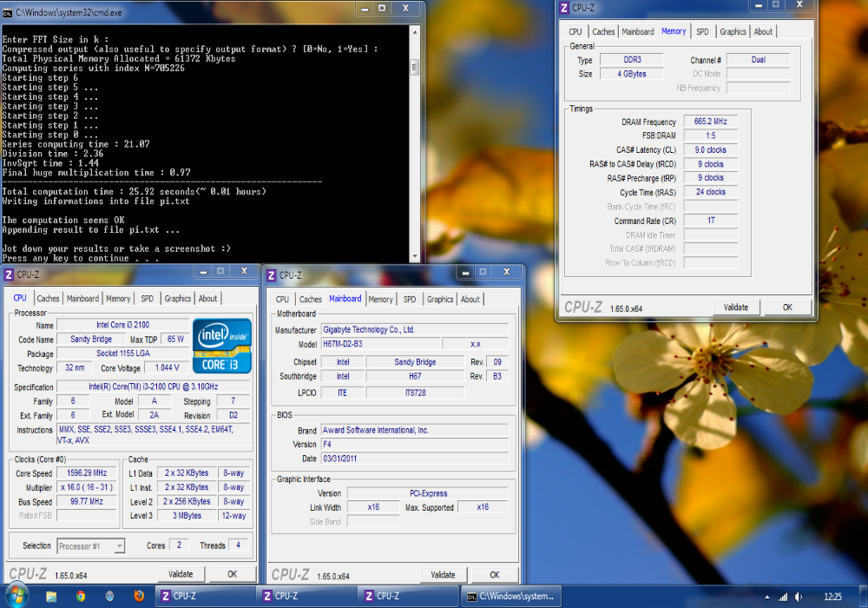Switch to the cmd.exe taskbar button
The width and height of the screenshot is (868, 608).
(x=511, y=597)
